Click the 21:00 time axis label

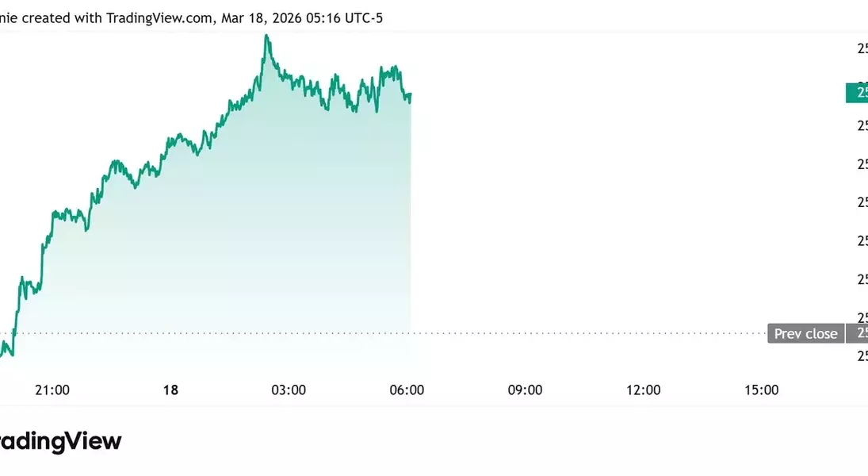52,390
